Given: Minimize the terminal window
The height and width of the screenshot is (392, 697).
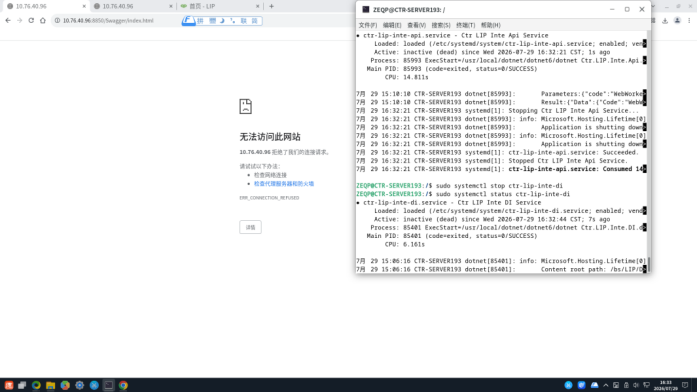Looking at the screenshot, I should pos(612,9).
